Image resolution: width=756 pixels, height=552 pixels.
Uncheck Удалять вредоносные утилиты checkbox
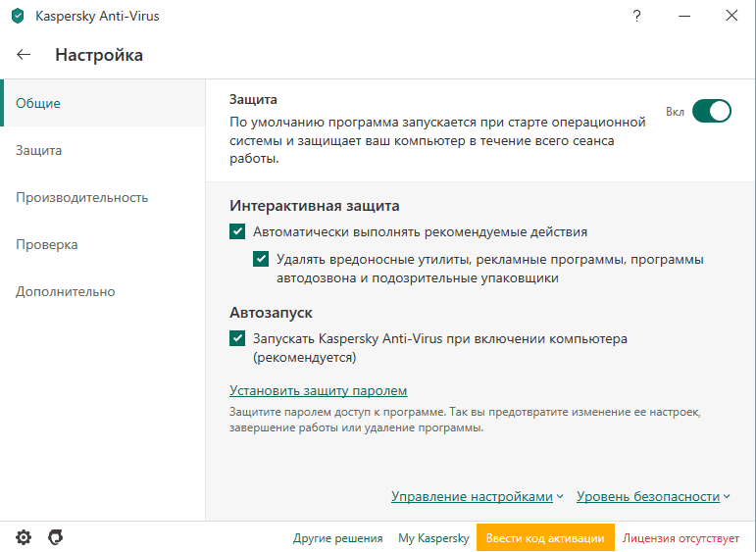click(261, 260)
